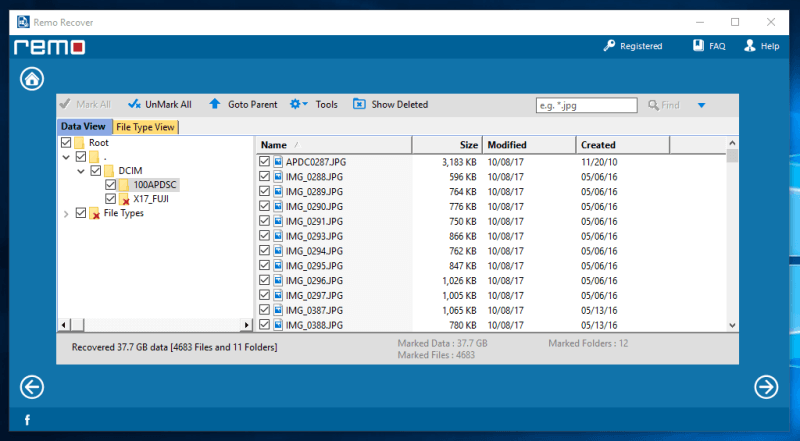Viewport: 800px width, 441px height.
Task: Click the tree pane scroll left arrow
Action: click(x=64, y=325)
